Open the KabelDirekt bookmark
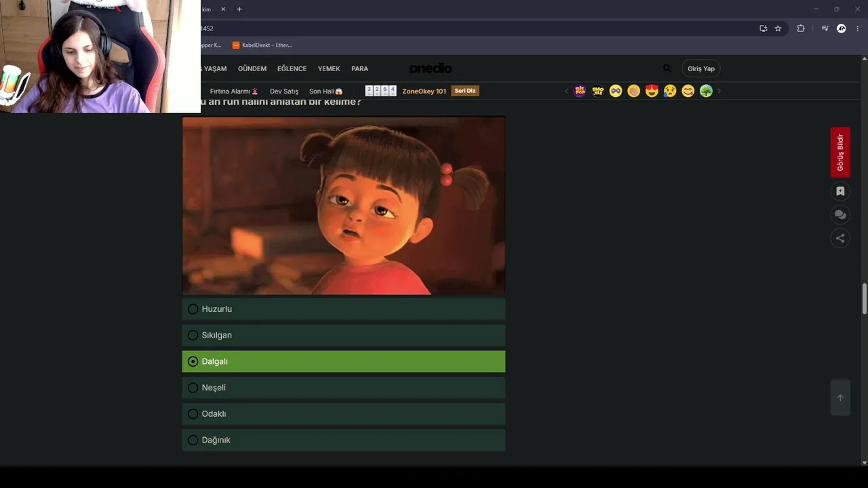The height and width of the screenshot is (488, 868). tap(262, 45)
